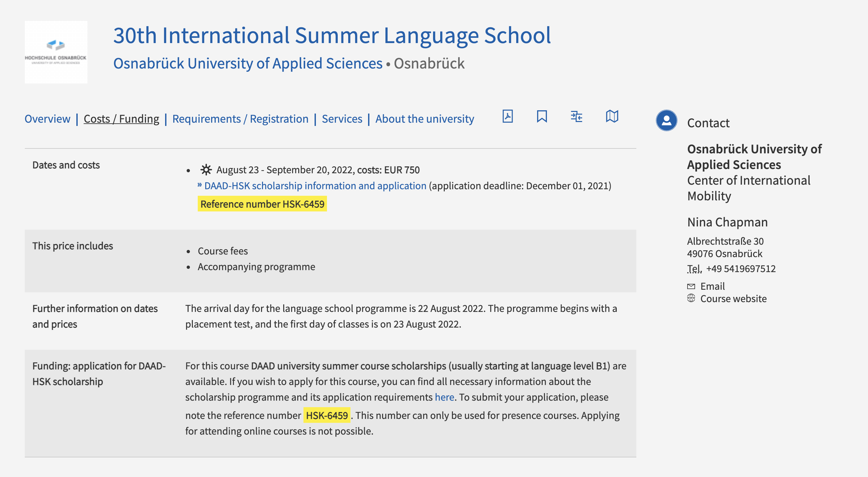Click the 'Accompanying programme' list item

(256, 267)
